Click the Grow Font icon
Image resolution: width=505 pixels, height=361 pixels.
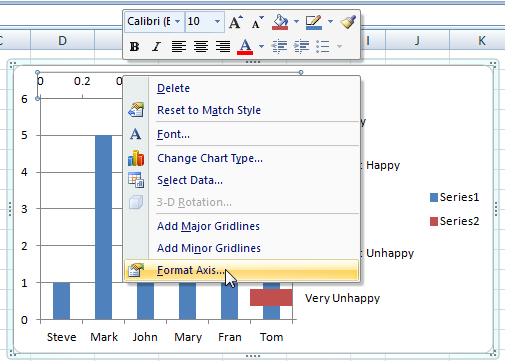click(x=236, y=22)
